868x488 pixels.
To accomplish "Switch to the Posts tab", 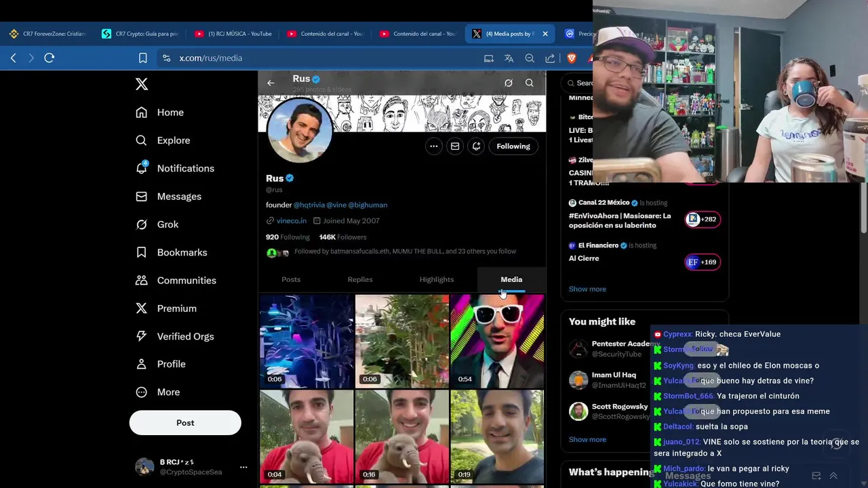I will (291, 279).
